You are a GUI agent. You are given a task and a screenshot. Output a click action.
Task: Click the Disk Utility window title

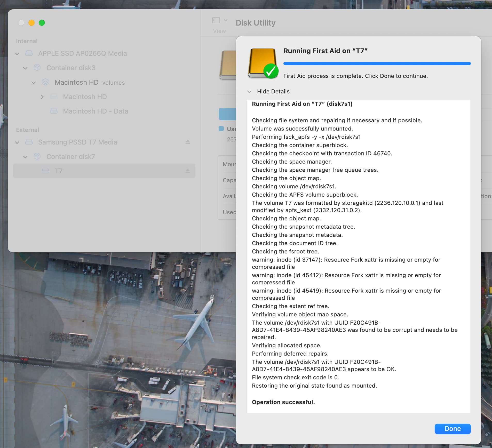pyautogui.click(x=256, y=23)
